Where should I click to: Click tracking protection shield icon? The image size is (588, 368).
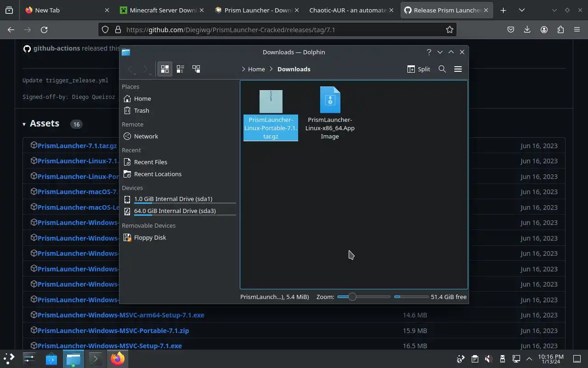point(105,29)
